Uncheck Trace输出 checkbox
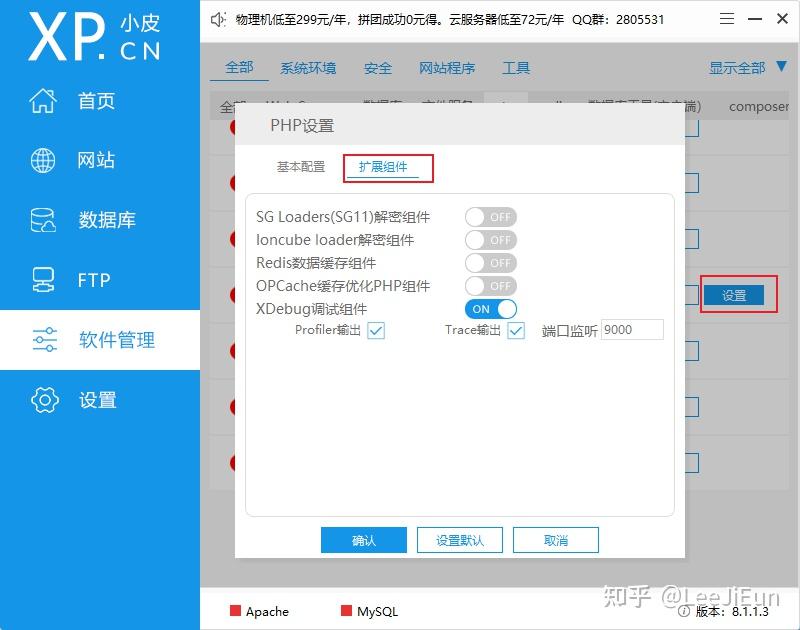The width and height of the screenshot is (800, 630). [x=516, y=331]
